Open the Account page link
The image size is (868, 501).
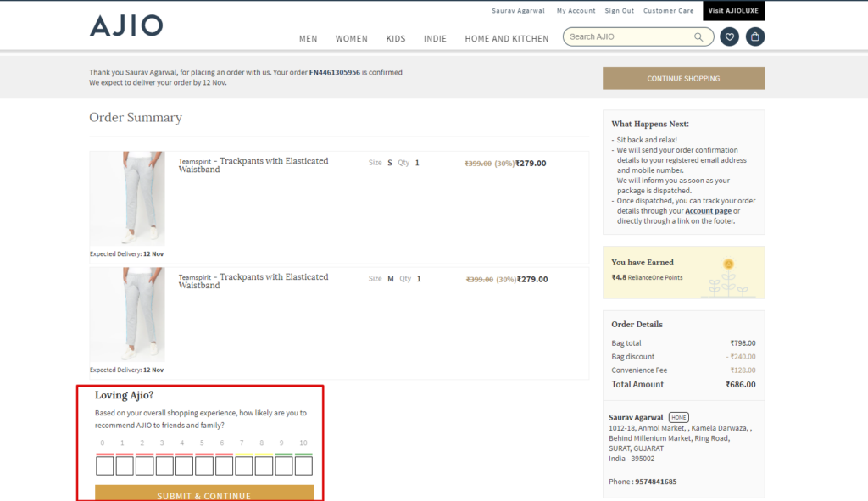(708, 211)
